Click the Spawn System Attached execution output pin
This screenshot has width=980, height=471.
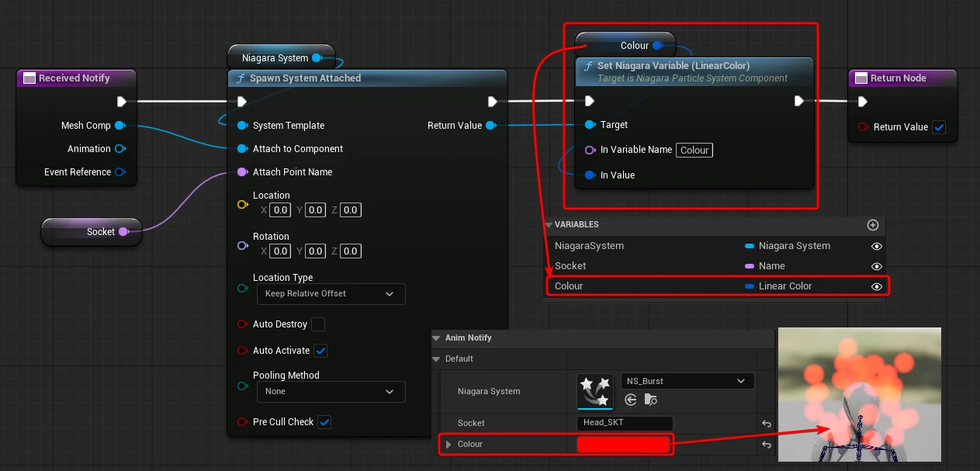click(493, 102)
